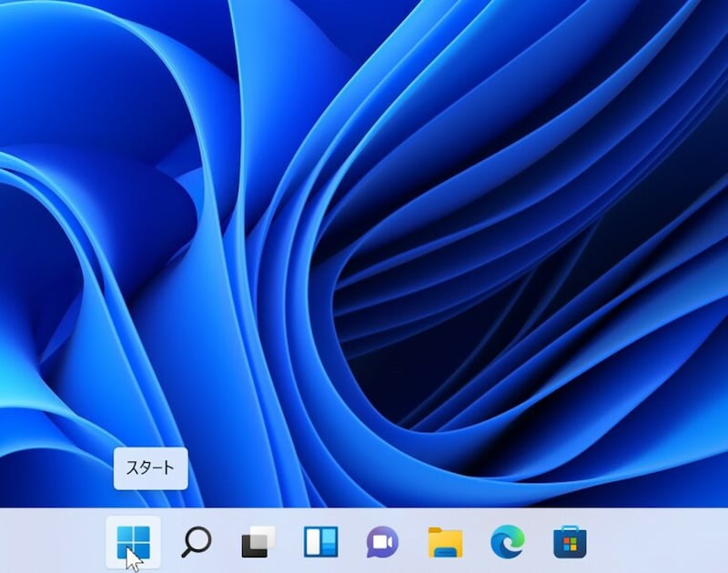This screenshot has height=573, width=728.
Task: Open Task View on the taskbar
Action: [x=258, y=542]
